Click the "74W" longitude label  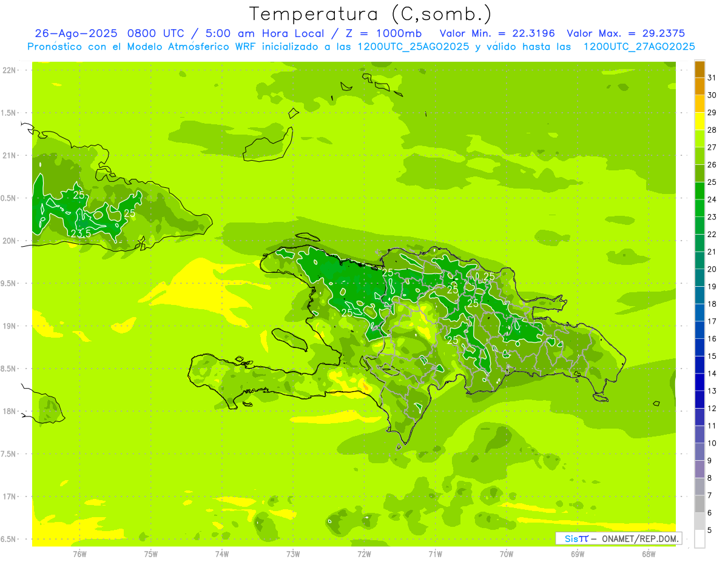(x=222, y=554)
